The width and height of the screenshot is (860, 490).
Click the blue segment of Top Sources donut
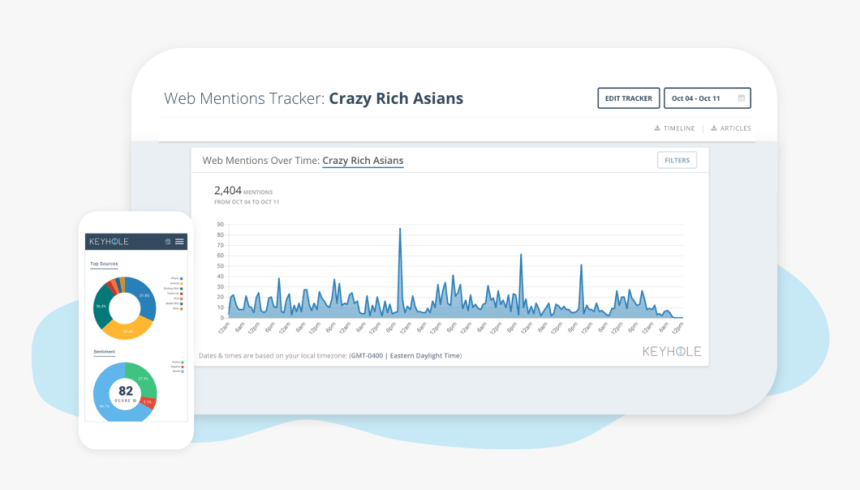[145, 295]
